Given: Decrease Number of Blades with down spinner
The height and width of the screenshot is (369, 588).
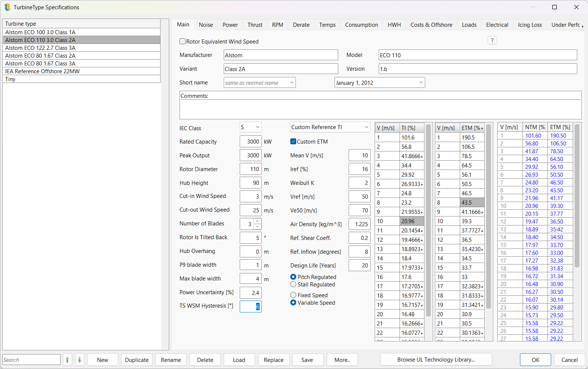Looking at the screenshot, I should (257, 226).
